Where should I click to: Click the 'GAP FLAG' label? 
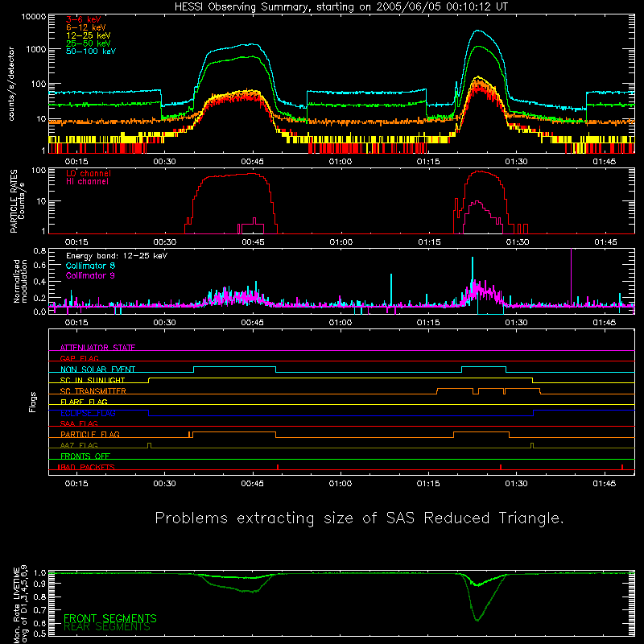click(79, 358)
